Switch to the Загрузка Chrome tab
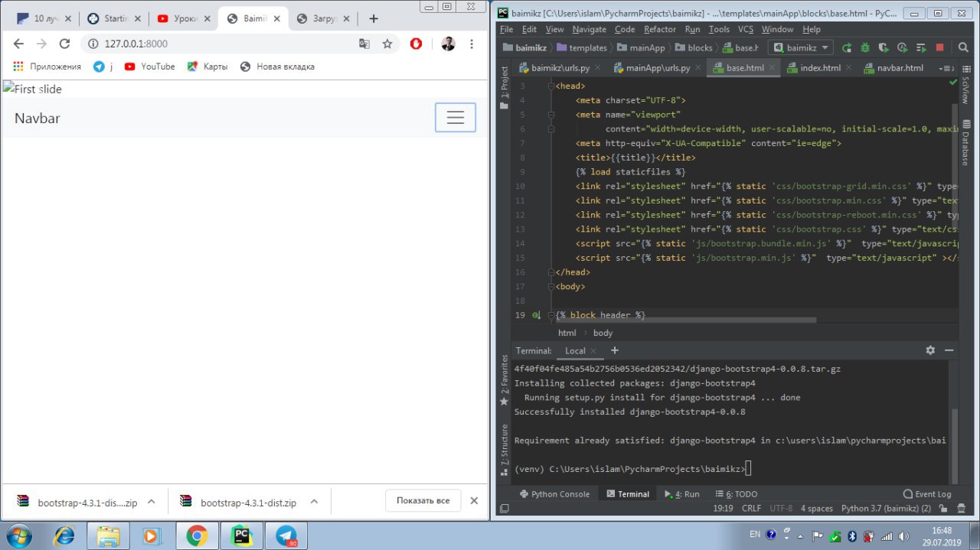The width and height of the screenshot is (980, 550). (324, 18)
